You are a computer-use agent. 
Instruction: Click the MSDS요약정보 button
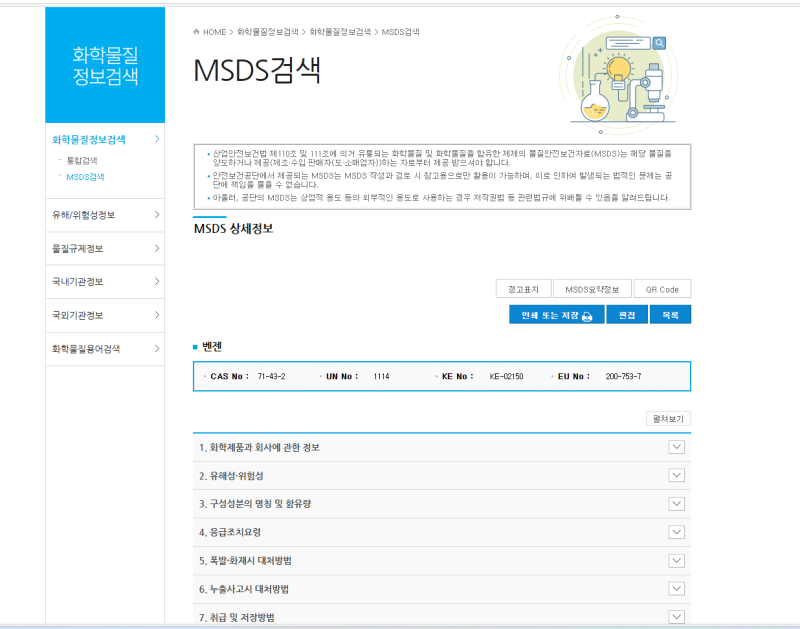coord(592,289)
